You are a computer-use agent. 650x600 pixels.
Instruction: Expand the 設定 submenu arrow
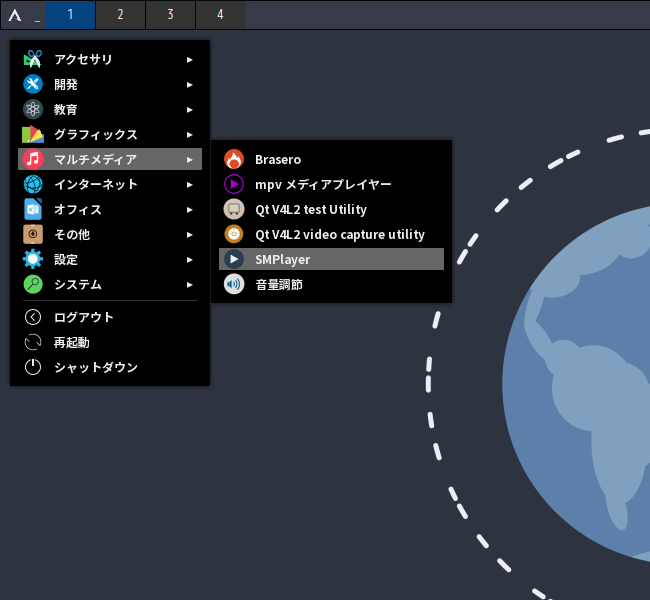click(x=189, y=260)
